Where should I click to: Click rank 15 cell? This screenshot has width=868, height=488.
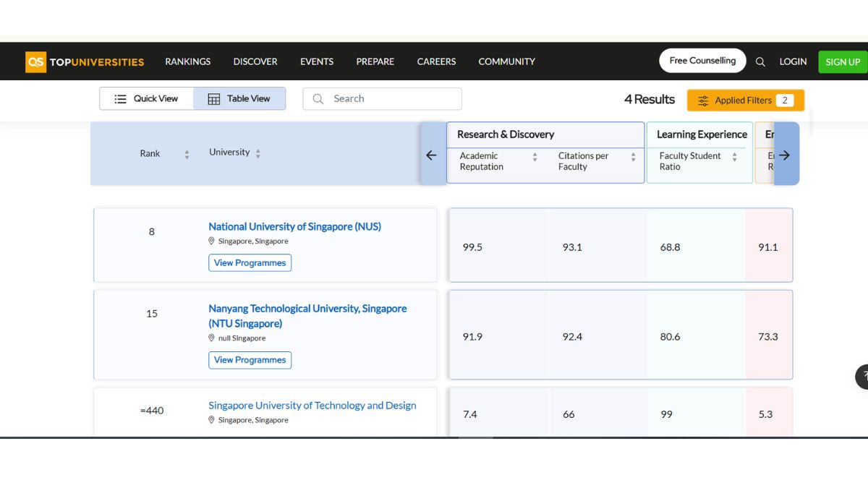point(152,314)
